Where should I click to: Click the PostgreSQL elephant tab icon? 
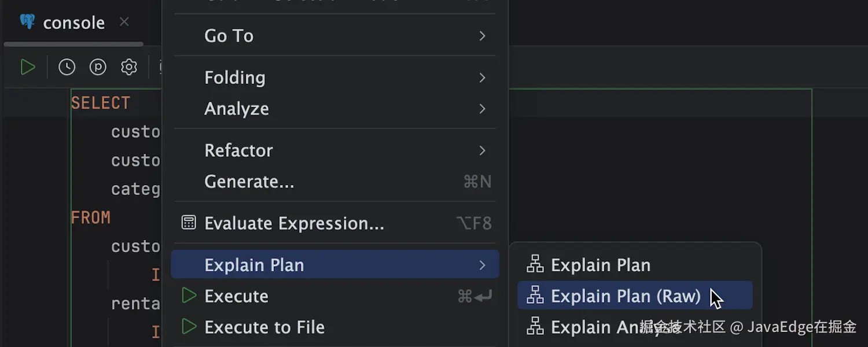27,22
